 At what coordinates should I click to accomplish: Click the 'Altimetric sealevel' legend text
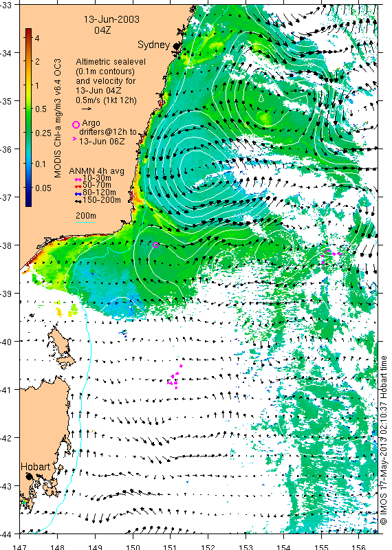111,62
